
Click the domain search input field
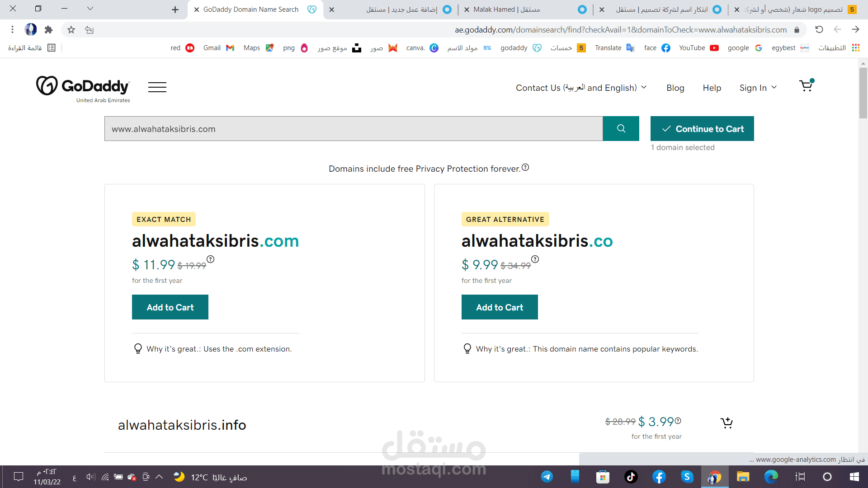pos(354,129)
